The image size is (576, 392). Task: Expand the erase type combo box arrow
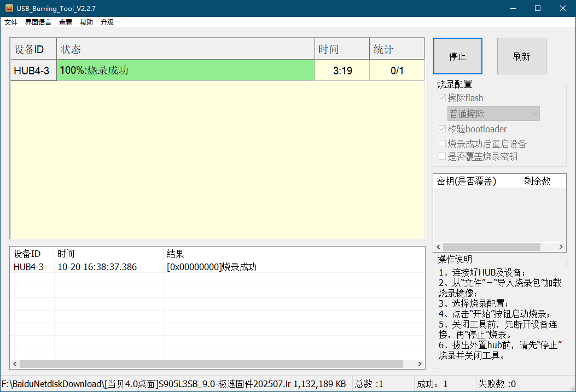[x=534, y=114]
